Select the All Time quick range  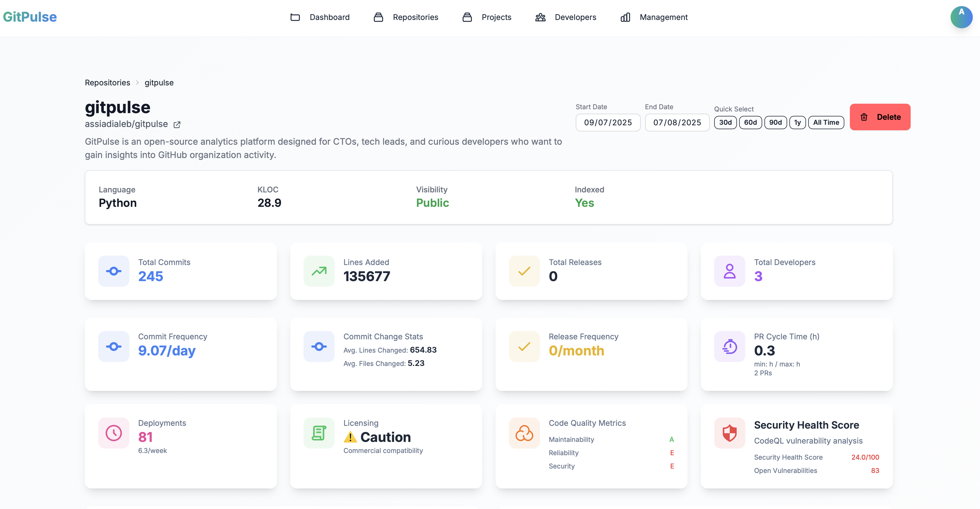coord(826,123)
